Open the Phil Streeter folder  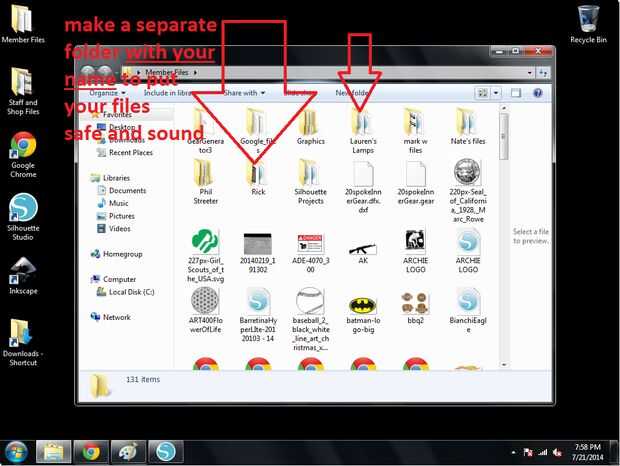pyautogui.click(x=205, y=182)
